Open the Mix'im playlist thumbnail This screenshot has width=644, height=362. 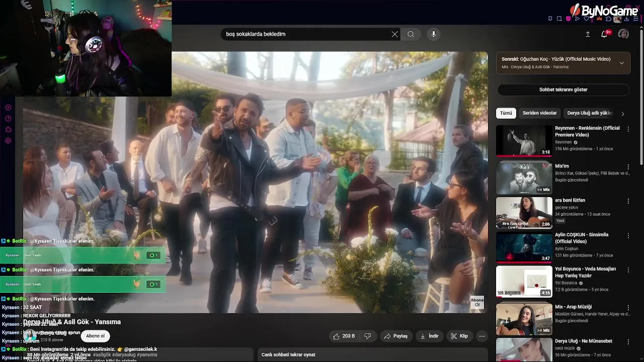pos(524,178)
